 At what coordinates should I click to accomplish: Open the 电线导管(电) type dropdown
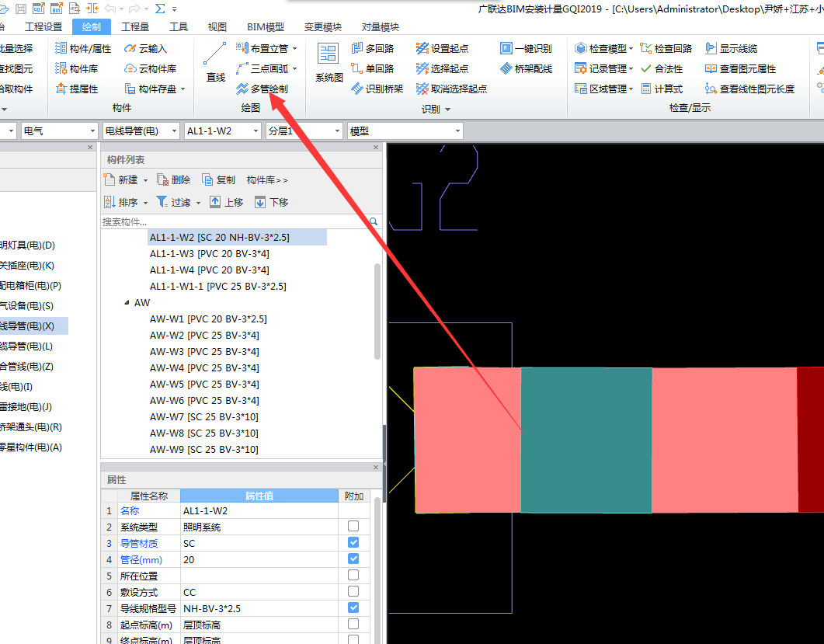141,131
